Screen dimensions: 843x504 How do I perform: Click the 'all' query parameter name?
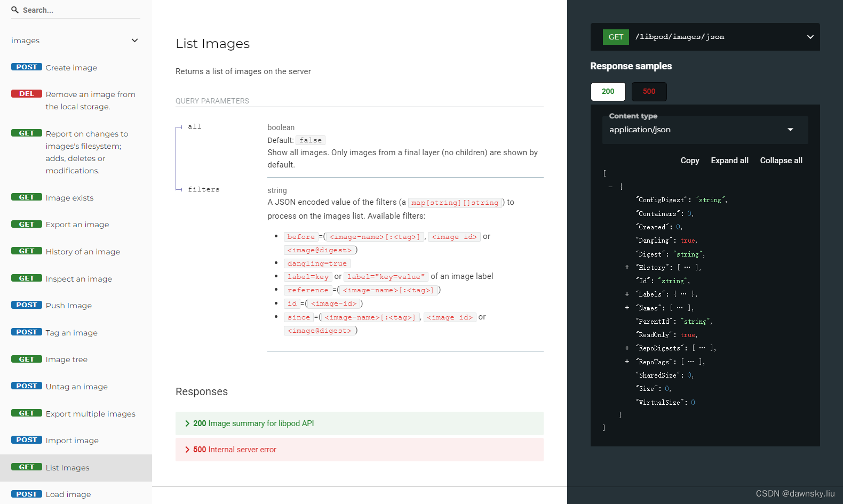coord(195,126)
